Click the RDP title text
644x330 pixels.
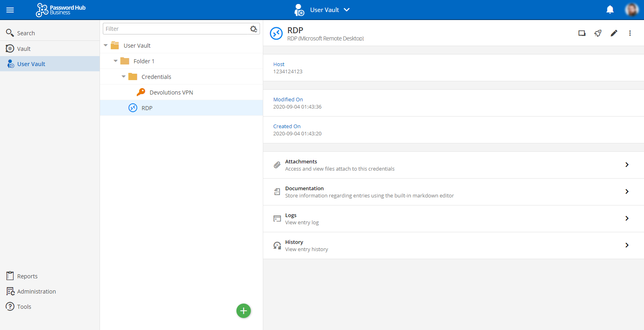[295, 30]
